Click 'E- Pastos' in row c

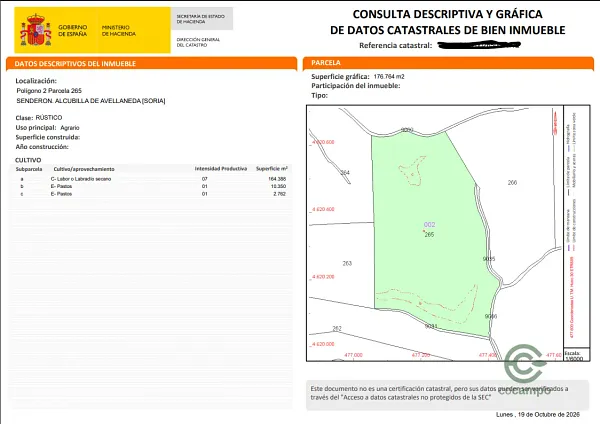pyautogui.click(x=61, y=194)
